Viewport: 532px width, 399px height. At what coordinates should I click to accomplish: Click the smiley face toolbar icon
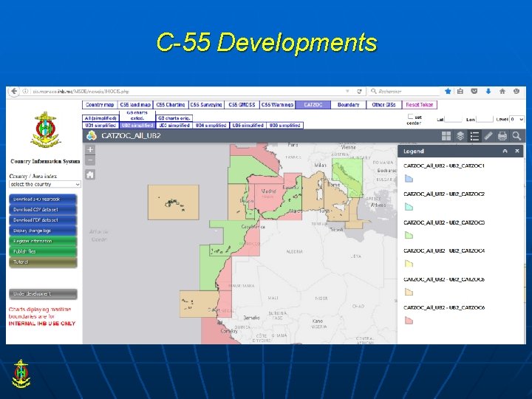[516, 91]
